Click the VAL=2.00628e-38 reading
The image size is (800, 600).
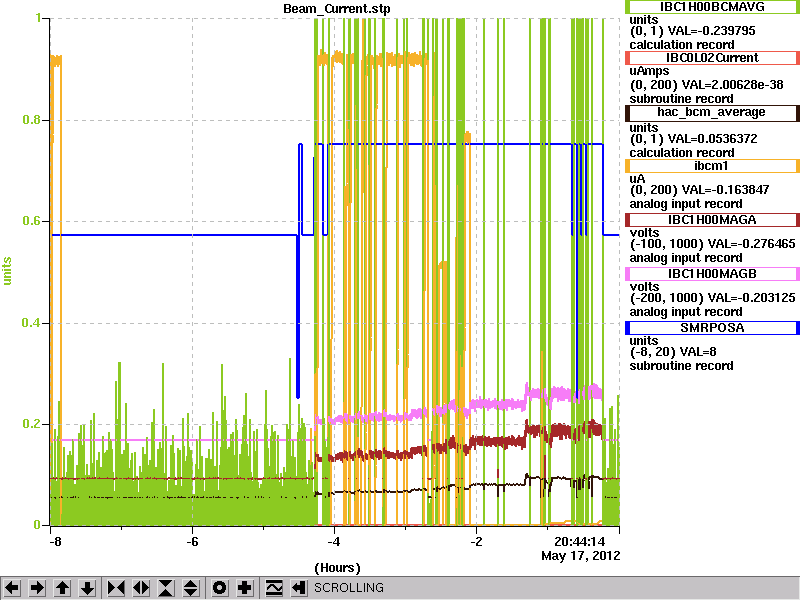(733, 85)
